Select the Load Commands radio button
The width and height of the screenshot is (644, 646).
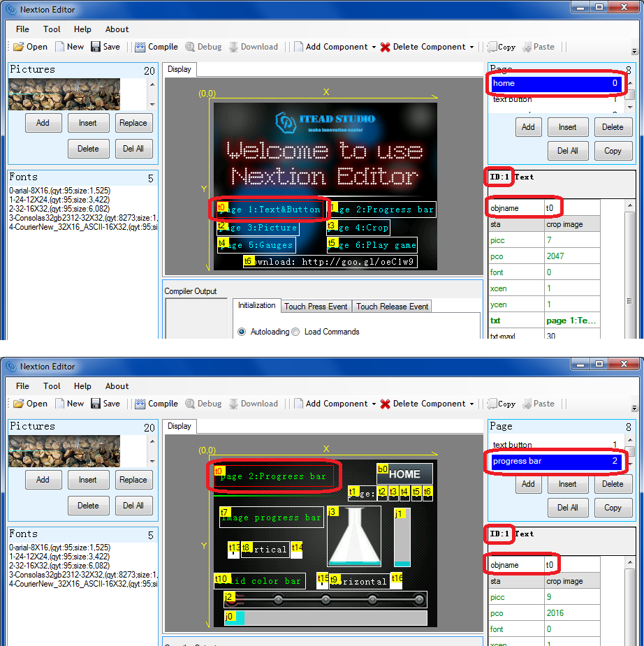295,332
